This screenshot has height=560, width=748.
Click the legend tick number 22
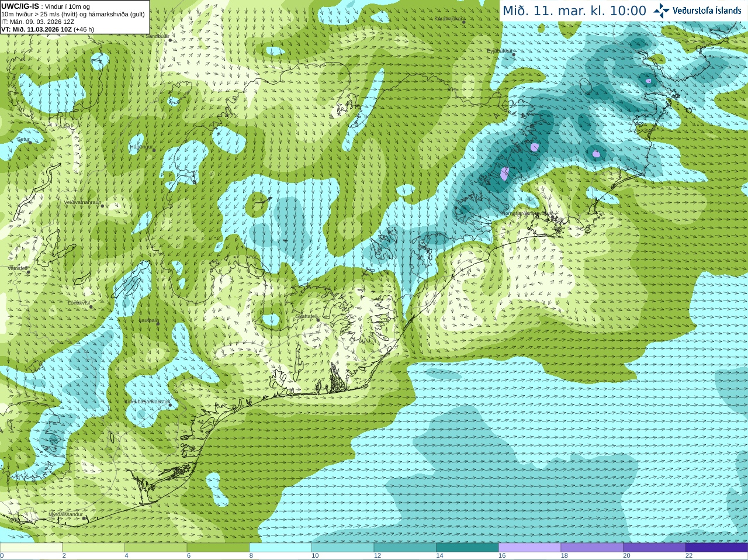click(x=689, y=556)
